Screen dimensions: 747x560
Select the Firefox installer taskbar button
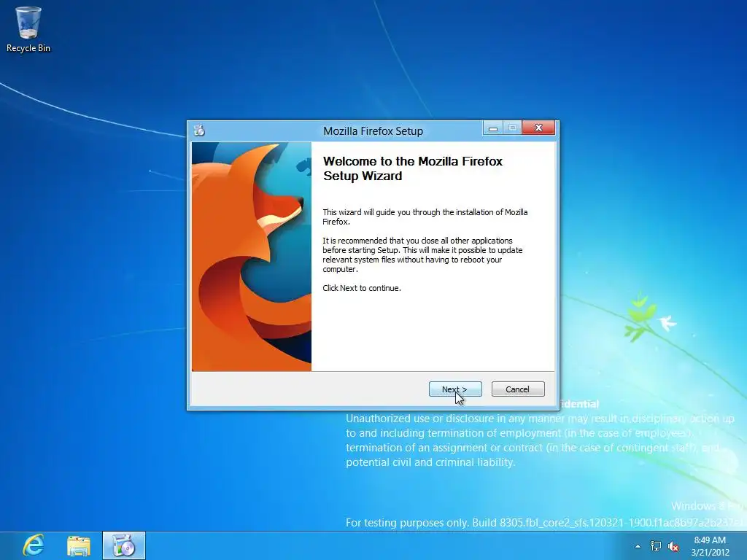click(x=124, y=545)
